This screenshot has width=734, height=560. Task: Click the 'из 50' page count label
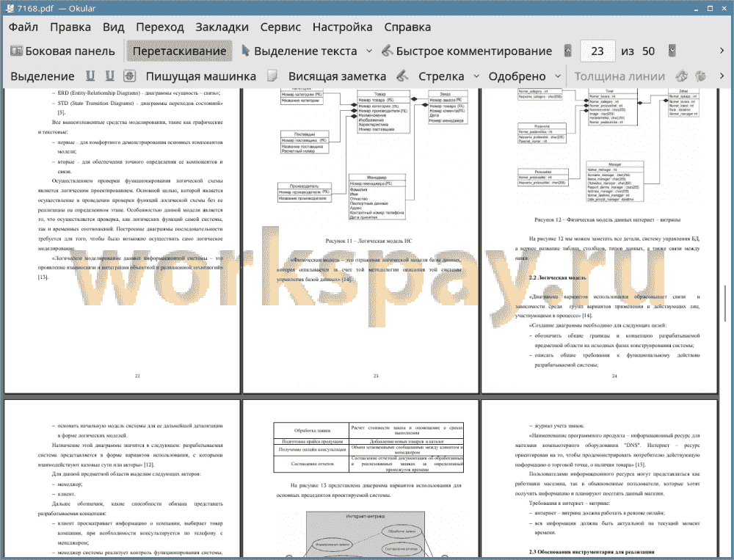638,51
